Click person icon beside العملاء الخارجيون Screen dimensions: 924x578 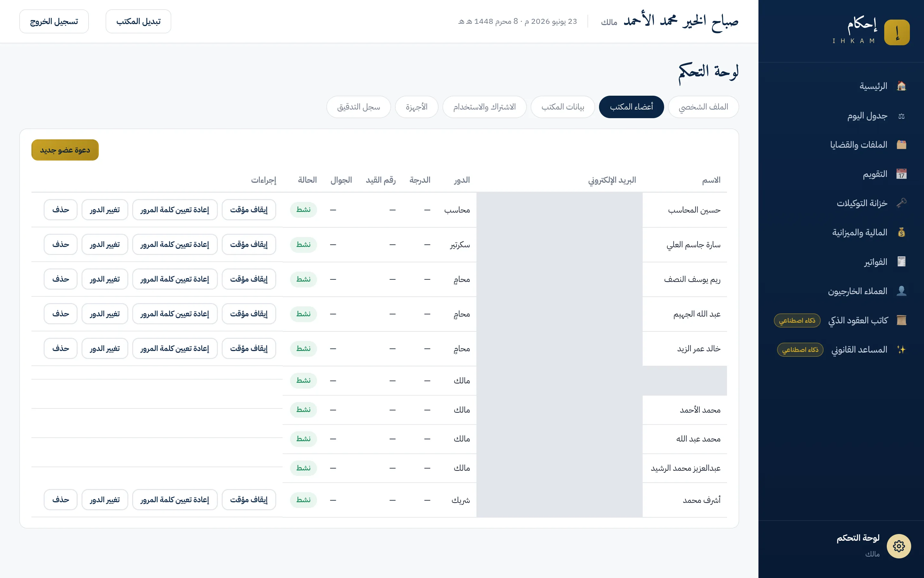click(901, 291)
